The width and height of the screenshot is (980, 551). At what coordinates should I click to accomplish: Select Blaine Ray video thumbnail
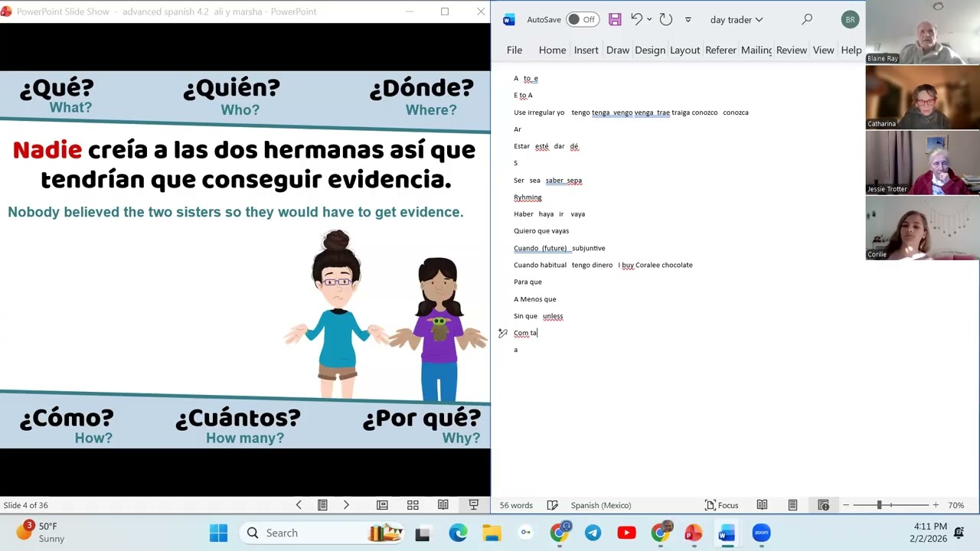(x=923, y=32)
